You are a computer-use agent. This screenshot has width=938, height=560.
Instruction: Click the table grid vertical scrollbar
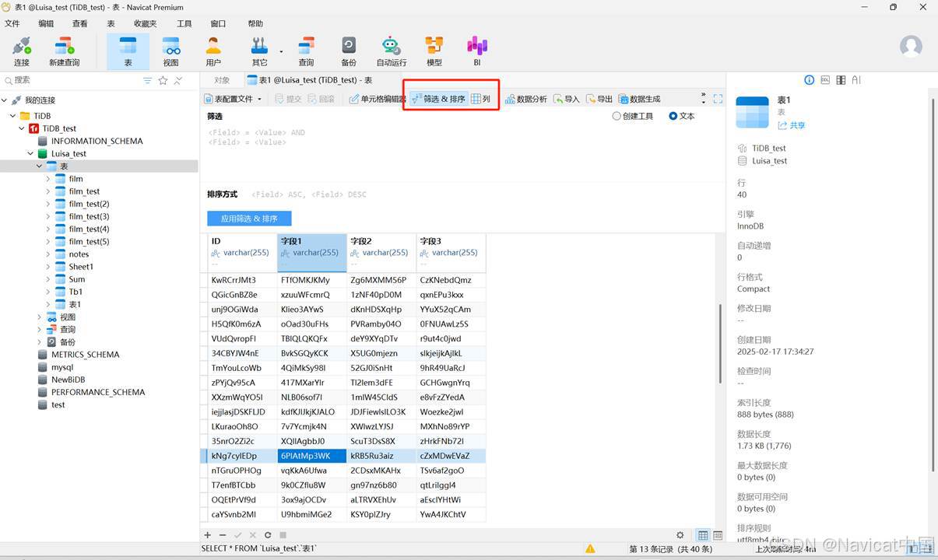point(720,342)
